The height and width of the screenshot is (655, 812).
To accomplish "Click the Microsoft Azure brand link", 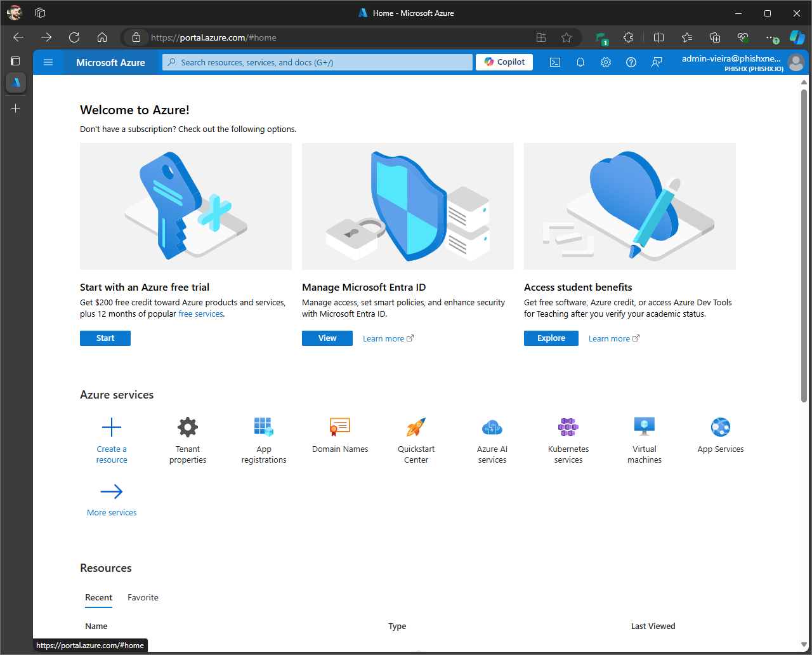I will (x=110, y=62).
